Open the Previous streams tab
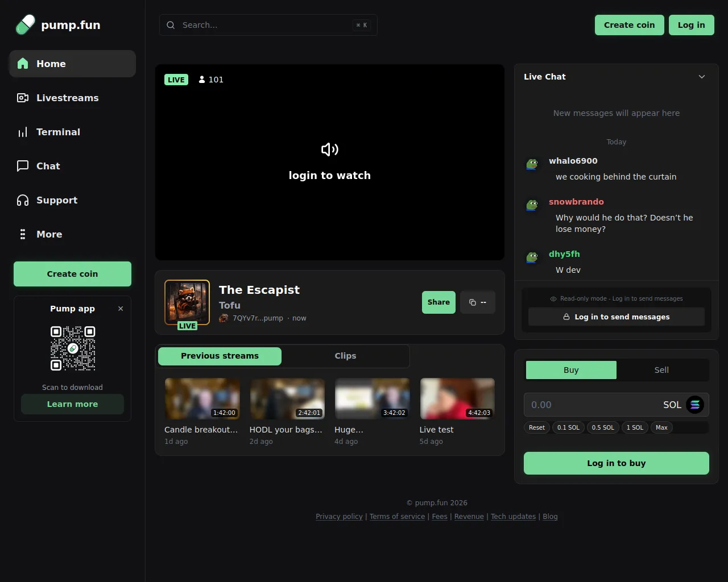The image size is (728, 582). coord(220,356)
